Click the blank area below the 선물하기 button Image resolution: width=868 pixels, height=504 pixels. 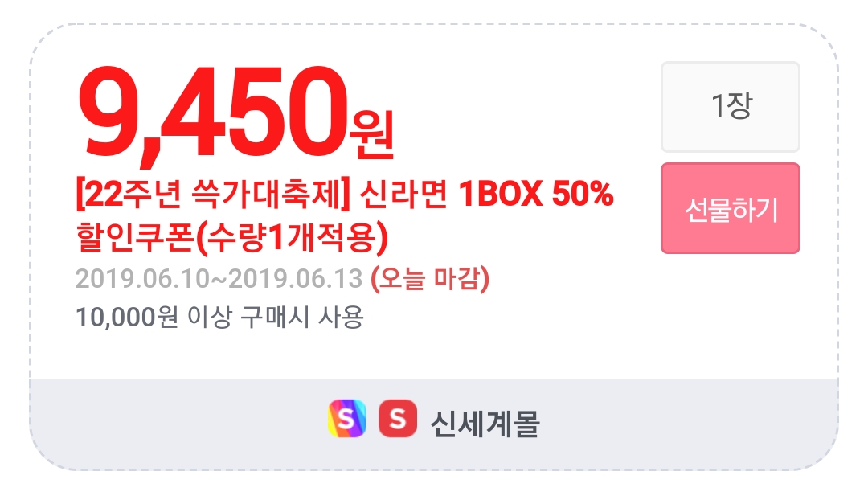click(x=730, y=316)
